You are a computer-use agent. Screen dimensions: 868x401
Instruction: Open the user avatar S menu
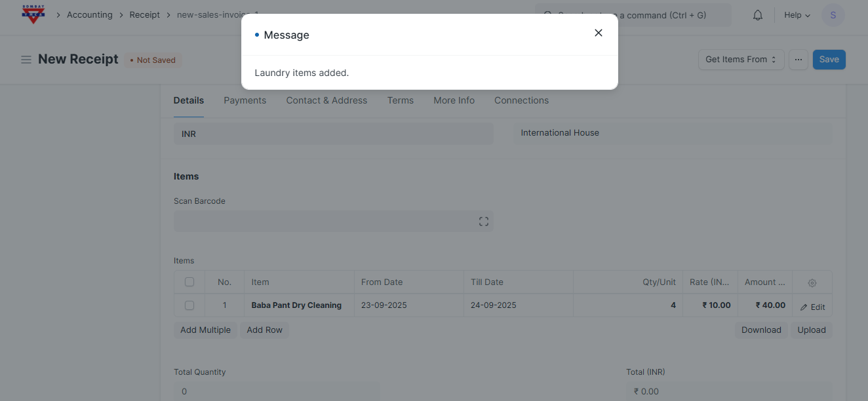(833, 15)
